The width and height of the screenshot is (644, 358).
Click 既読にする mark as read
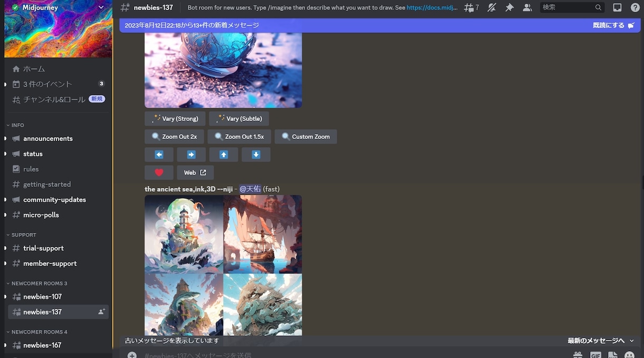point(613,25)
